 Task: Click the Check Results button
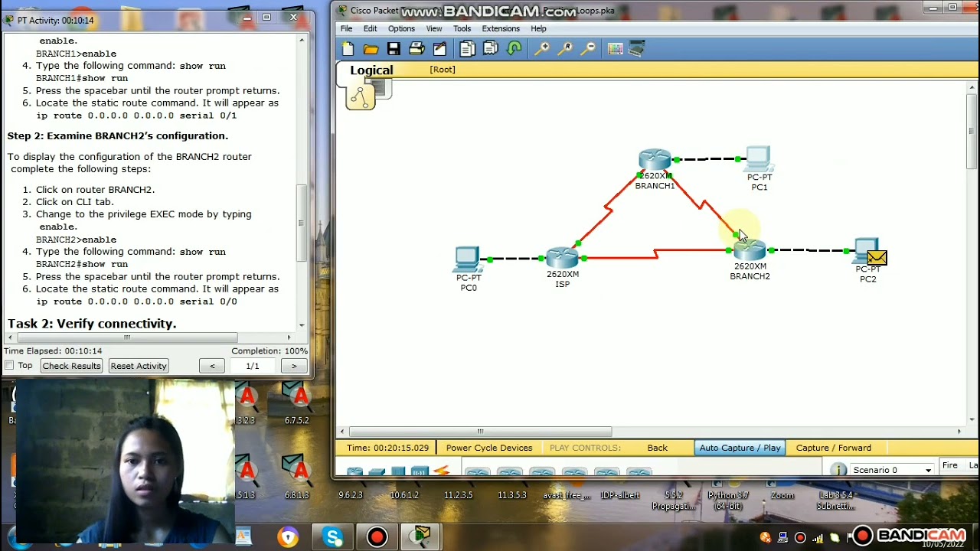pyautogui.click(x=71, y=366)
